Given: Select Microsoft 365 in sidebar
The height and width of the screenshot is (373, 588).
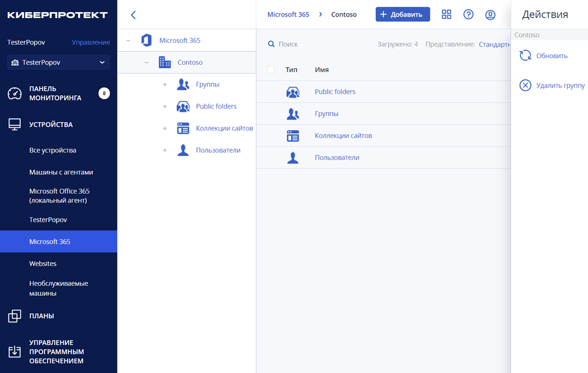Looking at the screenshot, I should click(59, 241).
